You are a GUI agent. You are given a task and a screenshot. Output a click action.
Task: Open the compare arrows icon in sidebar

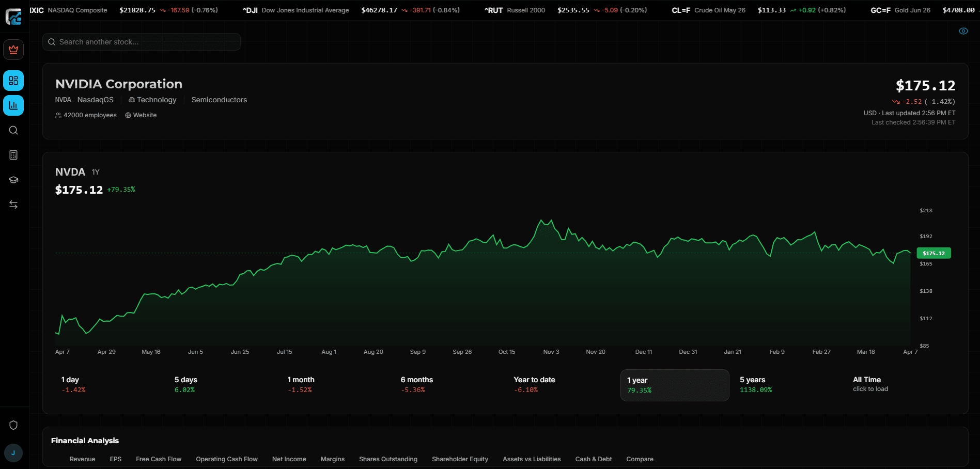pos(13,204)
